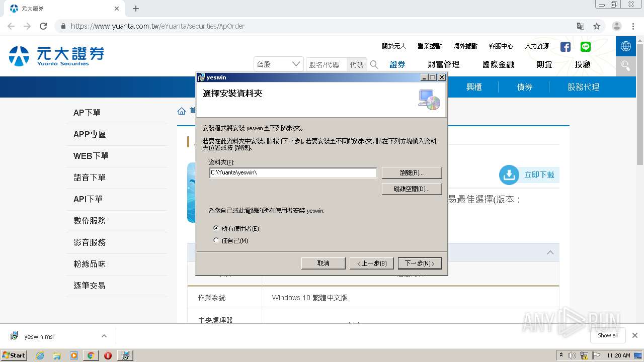644x362 pixels.
Task: Click 取消 cancel button in installer
Action: pyautogui.click(x=324, y=263)
